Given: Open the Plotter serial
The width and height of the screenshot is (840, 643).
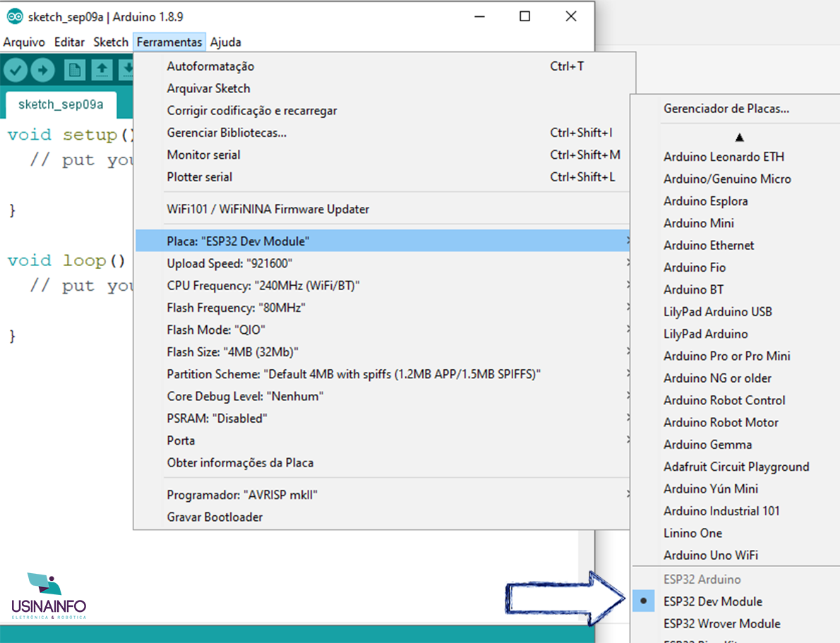Looking at the screenshot, I should point(382,177).
